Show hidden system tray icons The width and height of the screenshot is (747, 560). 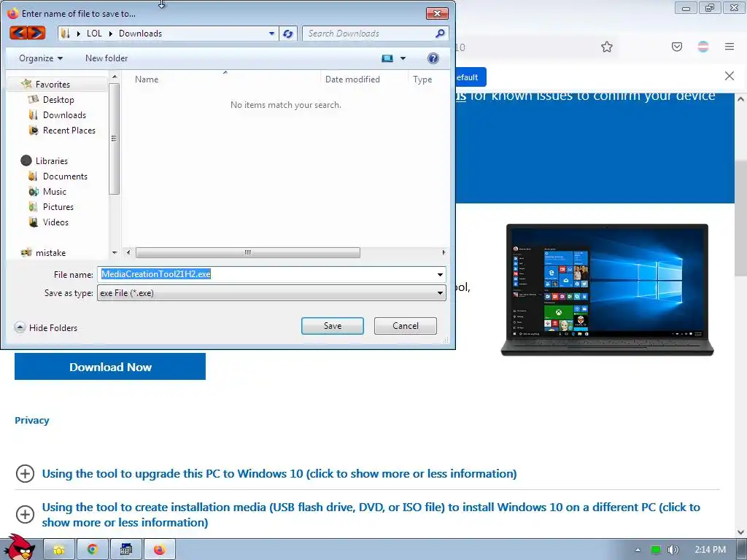(x=638, y=550)
